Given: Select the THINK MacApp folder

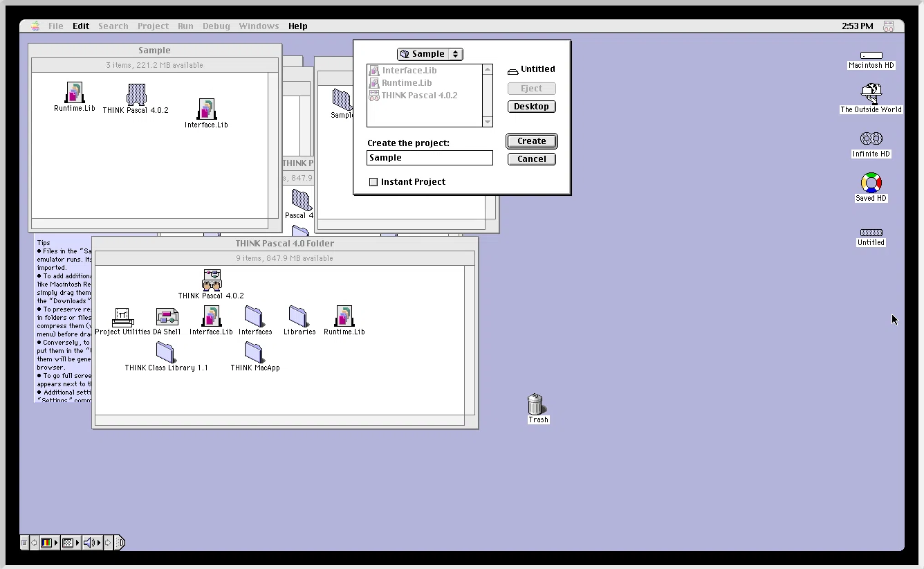Looking at the screenshot, I should pyautogui.click(x=255, y=352).
